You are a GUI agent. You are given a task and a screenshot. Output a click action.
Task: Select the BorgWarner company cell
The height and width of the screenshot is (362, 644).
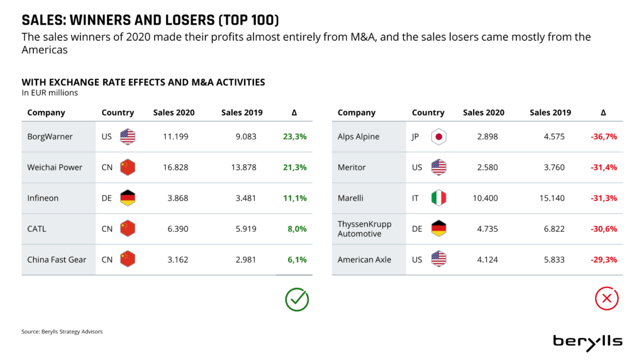pyautogui.click(x=50, y=136)
